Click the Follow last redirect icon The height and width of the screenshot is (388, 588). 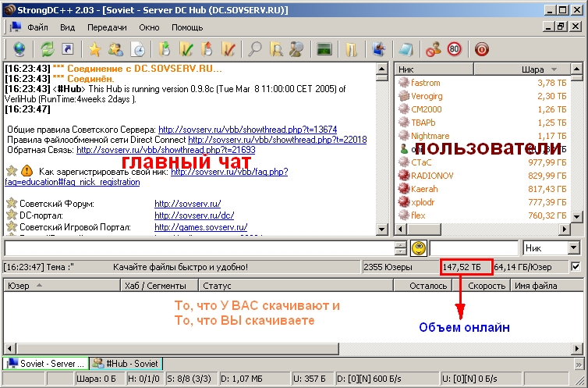pos(68,49)
